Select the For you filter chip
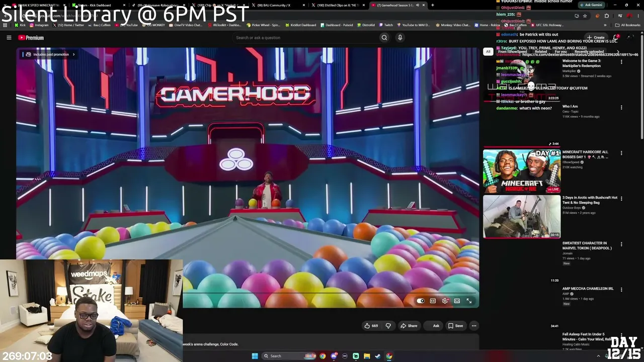The width and height of the screenshot is (644, 362). coord(560,51)
